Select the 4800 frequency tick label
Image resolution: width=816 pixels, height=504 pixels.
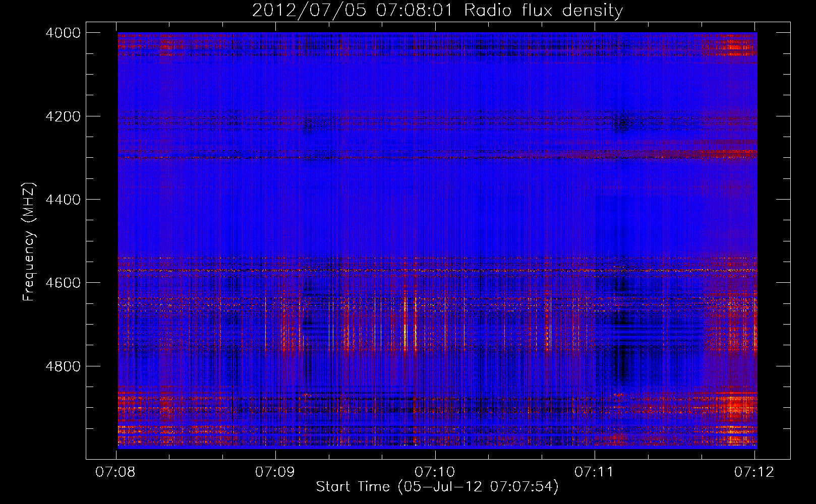point(63,366)
